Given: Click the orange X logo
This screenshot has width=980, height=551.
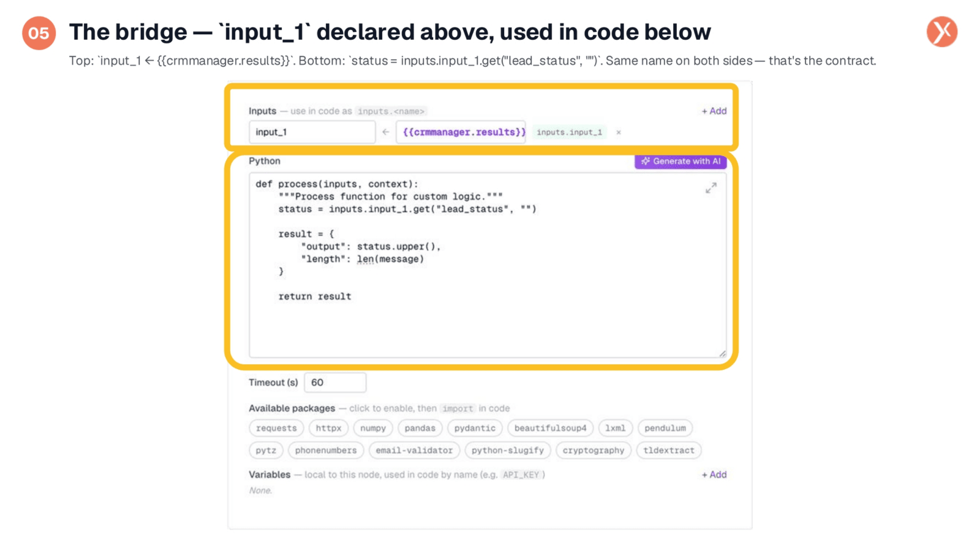Looking at the screenshot, I should click(x=941, y=32).
